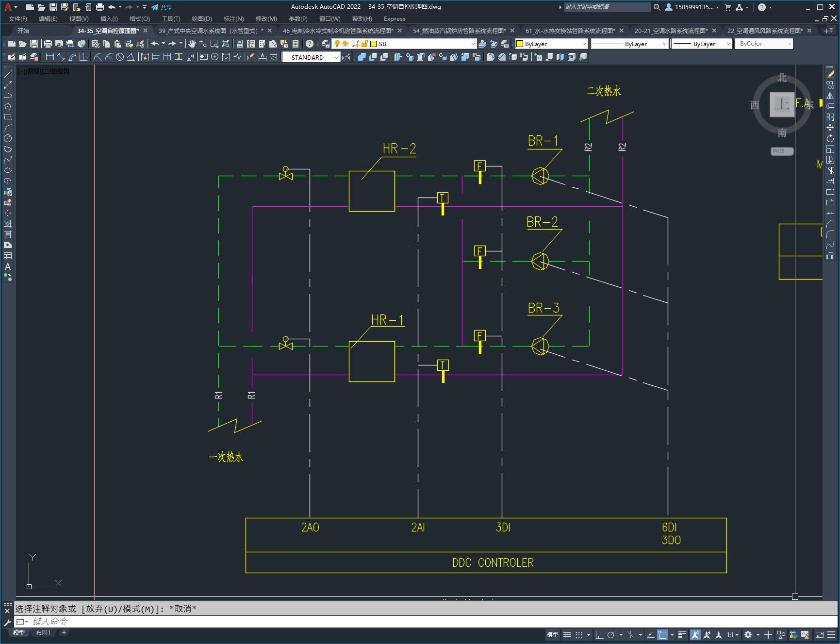The height and width of the screenshot is (644, 840).
Task: Open the 标注(N) menu
Action: tap(233, 18)
